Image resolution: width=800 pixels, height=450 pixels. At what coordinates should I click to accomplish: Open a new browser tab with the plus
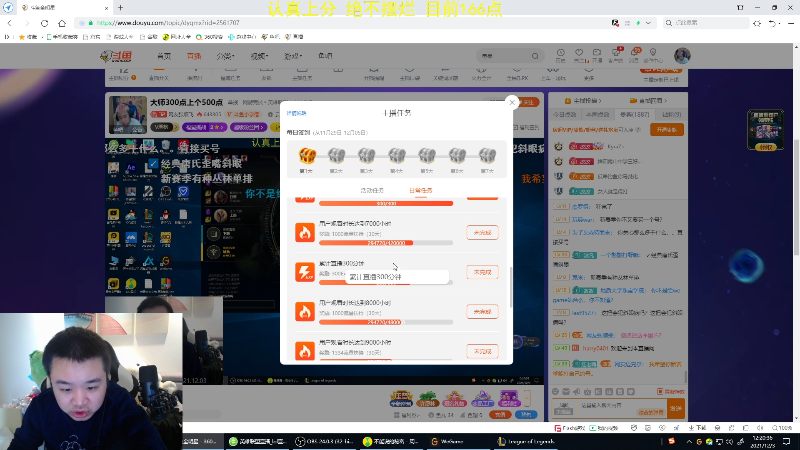(x=120, y=8)
